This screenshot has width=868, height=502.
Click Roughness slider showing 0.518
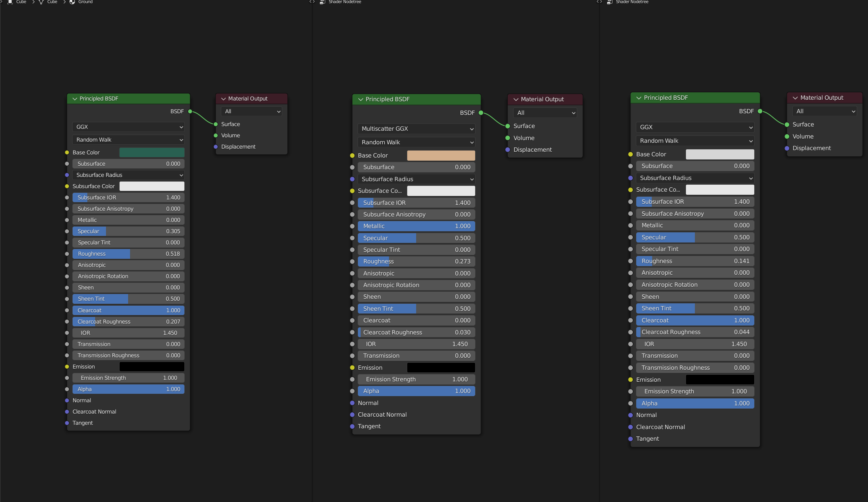128,254
